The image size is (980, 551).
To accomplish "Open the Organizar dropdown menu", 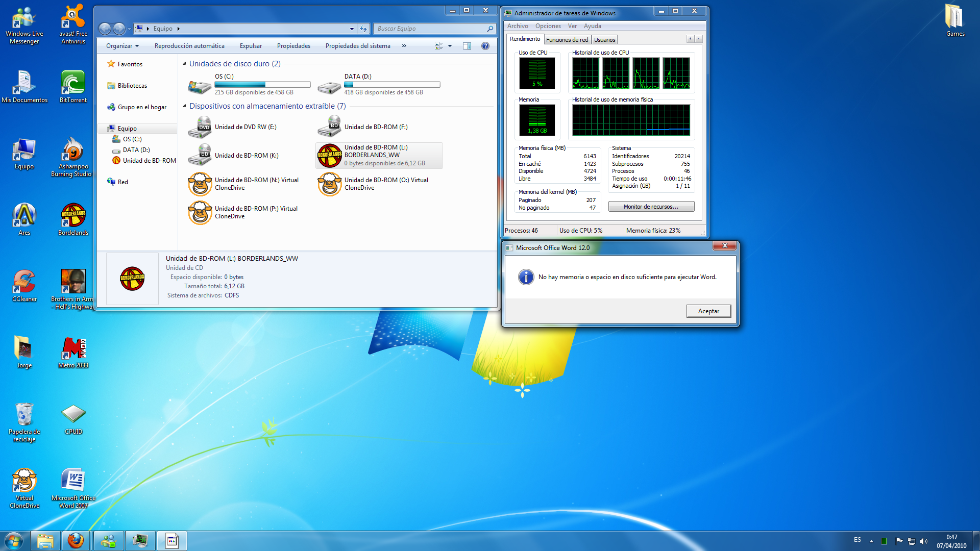I will [x=122, y=46].
